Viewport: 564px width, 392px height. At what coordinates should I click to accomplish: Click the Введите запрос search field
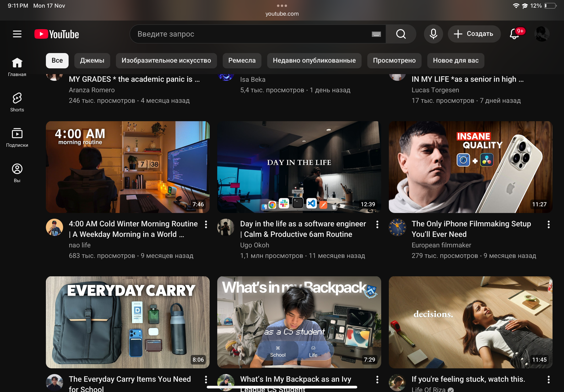coord(250,34)
